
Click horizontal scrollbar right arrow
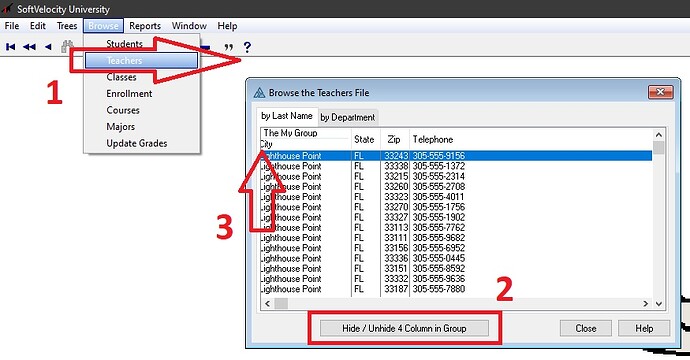coord(646,304)
